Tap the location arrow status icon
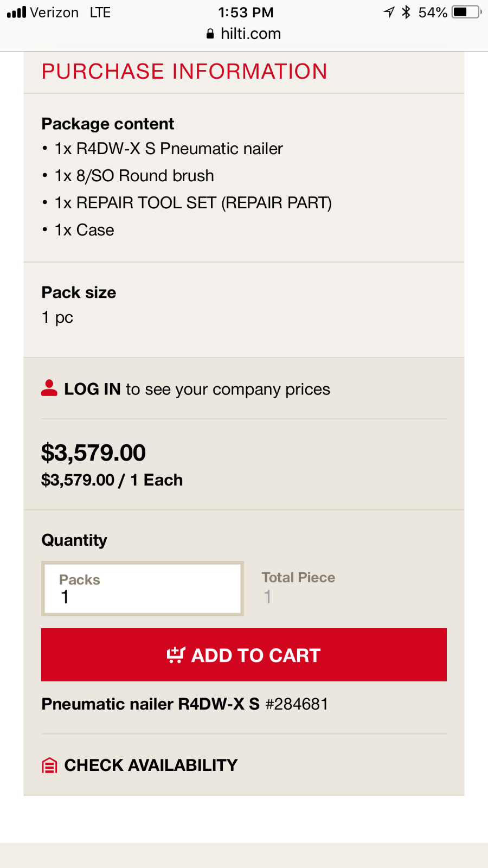The width and height of the screenshot is (488, 868). (x=389, y=12)
